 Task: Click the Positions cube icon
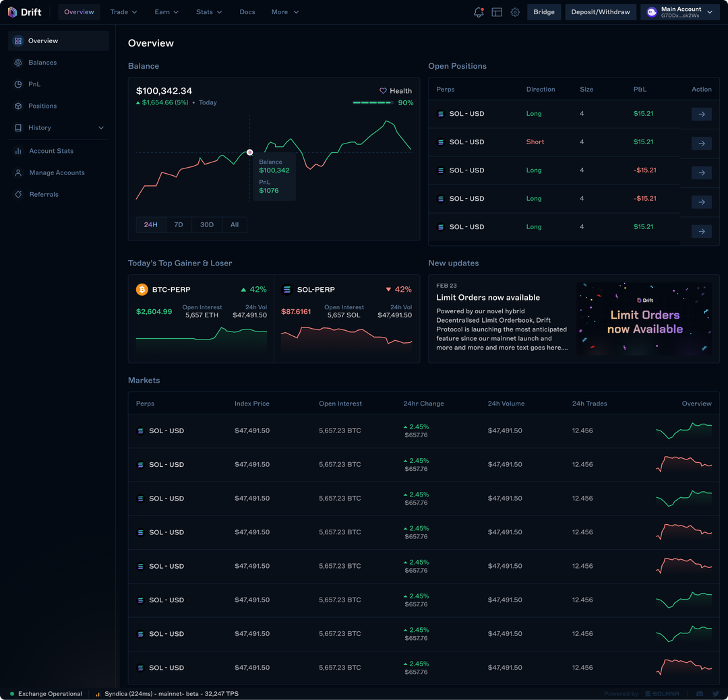tap(18, 106)
